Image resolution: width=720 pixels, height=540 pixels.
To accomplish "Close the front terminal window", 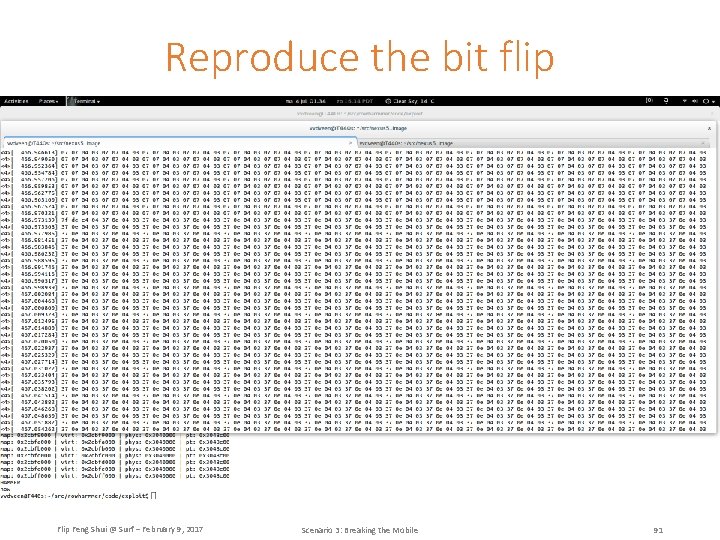I will [x=709, y=129].
